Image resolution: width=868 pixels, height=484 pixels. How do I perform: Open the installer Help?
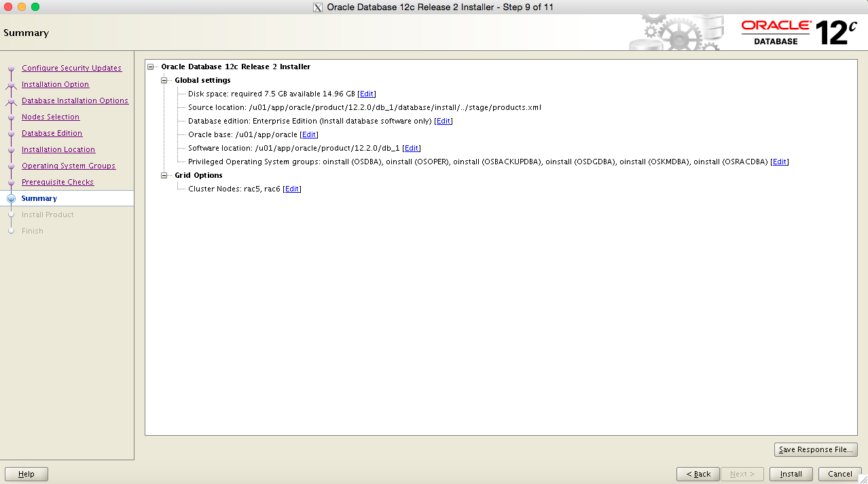pos(26,474)
